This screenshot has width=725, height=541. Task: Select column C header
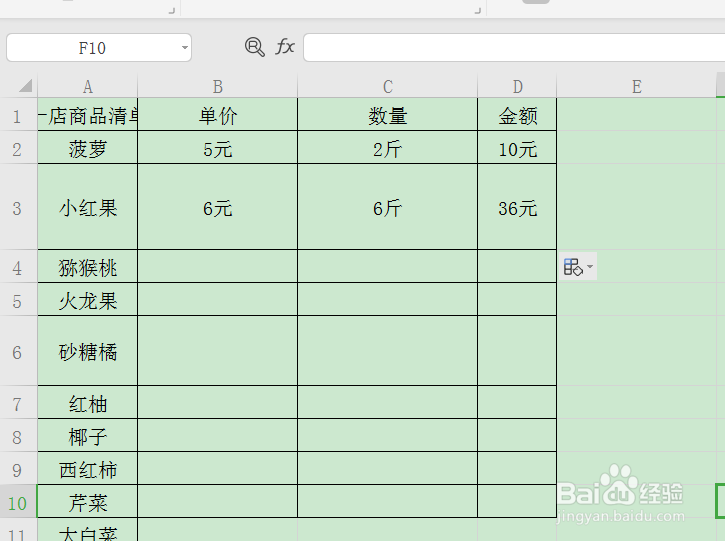point(387,86)
